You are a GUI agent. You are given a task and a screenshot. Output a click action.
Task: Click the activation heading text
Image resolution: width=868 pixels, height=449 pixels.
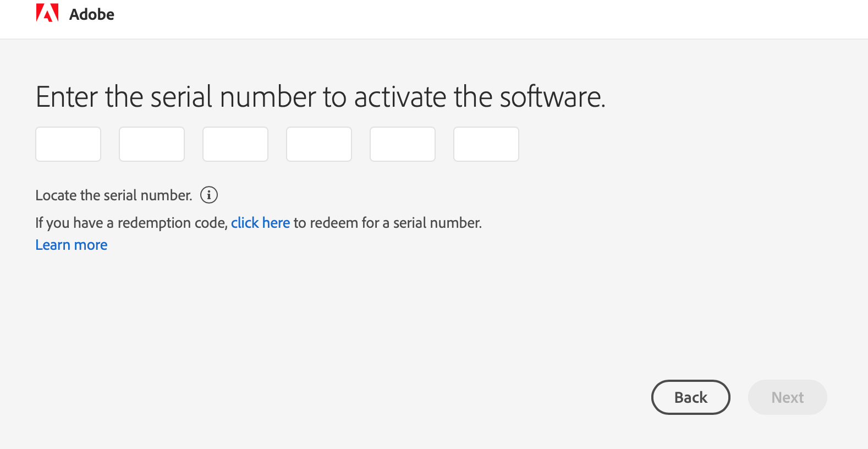pyautogui.click(x=320, y=97)
